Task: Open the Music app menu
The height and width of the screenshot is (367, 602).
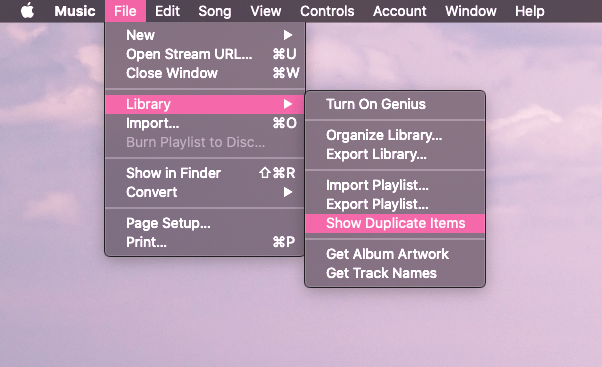Action: (74, 11)
